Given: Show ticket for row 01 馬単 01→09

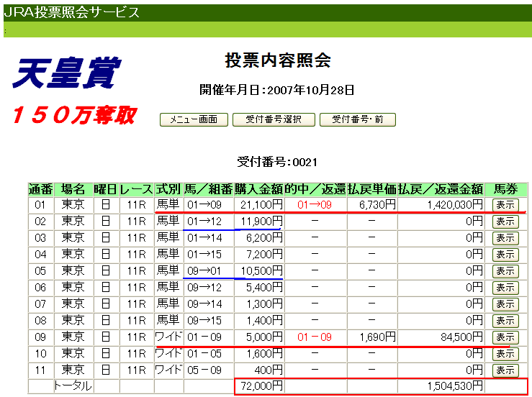Looking at the screenshot, I should click(505, 205).
